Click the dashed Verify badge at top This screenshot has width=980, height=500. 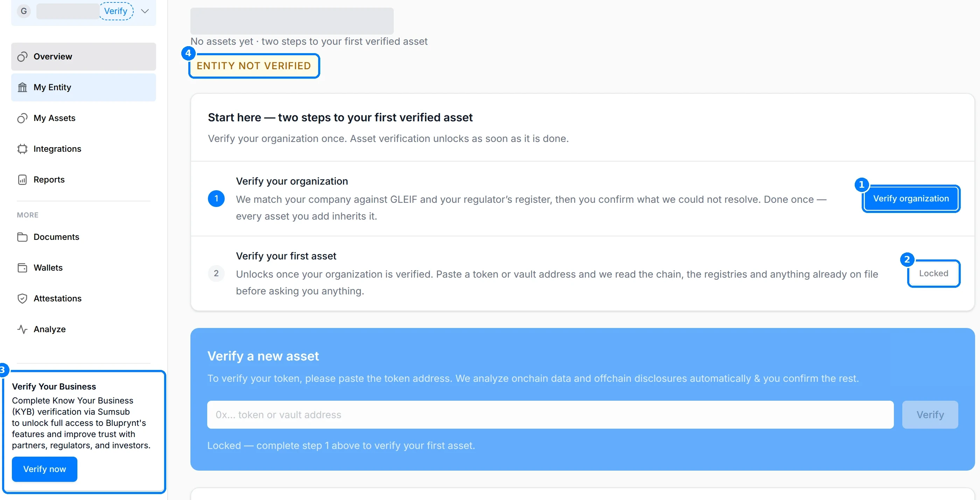(x=116, y=11)
